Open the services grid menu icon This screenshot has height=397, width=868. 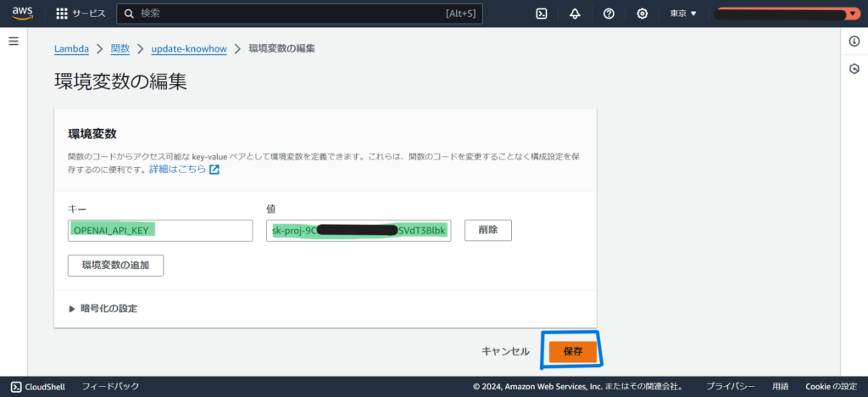(x=62, y=14)
